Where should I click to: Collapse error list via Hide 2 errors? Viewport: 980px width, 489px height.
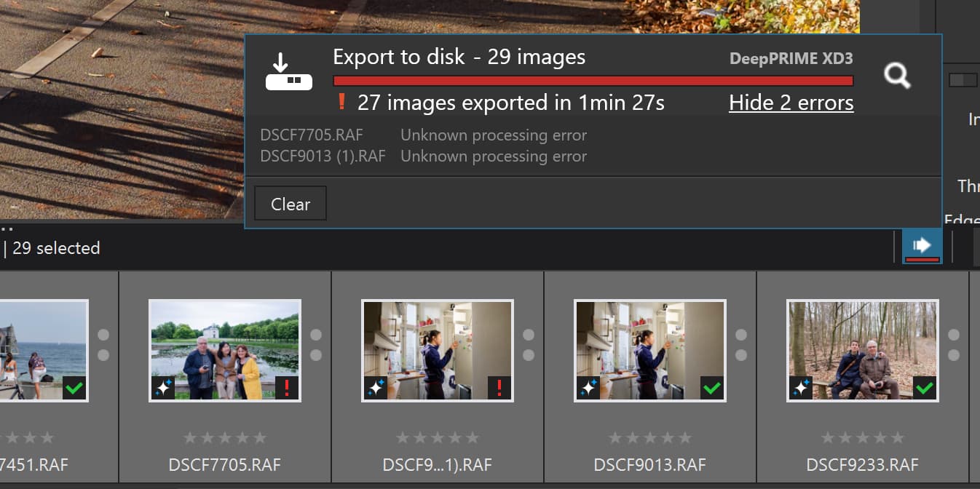click(791, 103)
